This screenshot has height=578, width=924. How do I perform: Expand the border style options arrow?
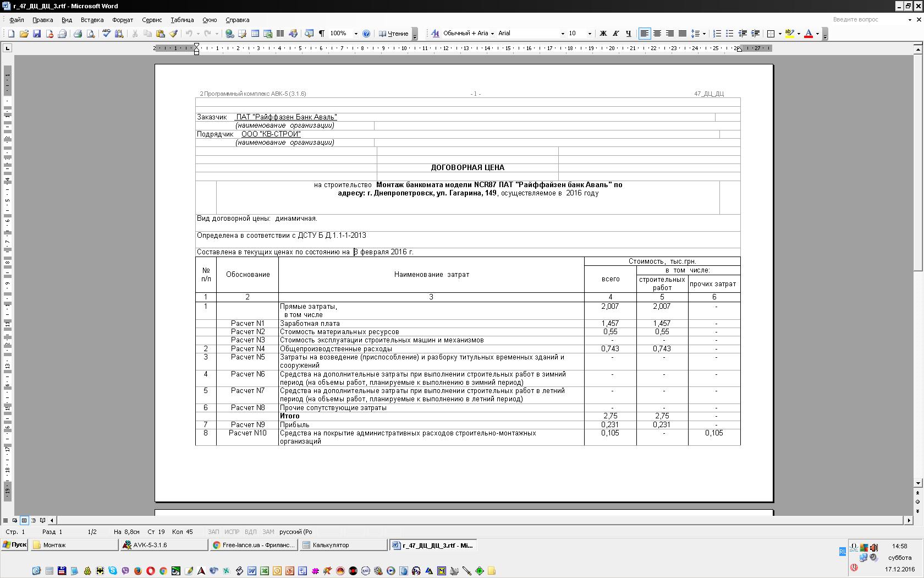[x=779, y=34]
